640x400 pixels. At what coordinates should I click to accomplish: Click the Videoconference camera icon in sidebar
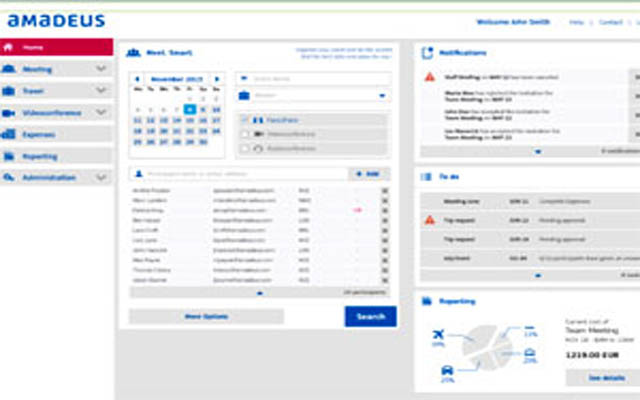coord(9,113)
